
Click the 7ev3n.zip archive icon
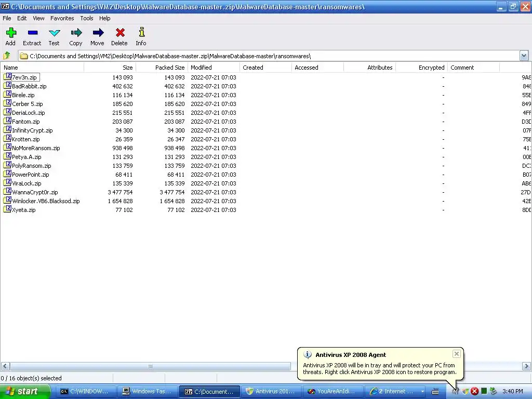pyautogui.click(x=7, y=77)
